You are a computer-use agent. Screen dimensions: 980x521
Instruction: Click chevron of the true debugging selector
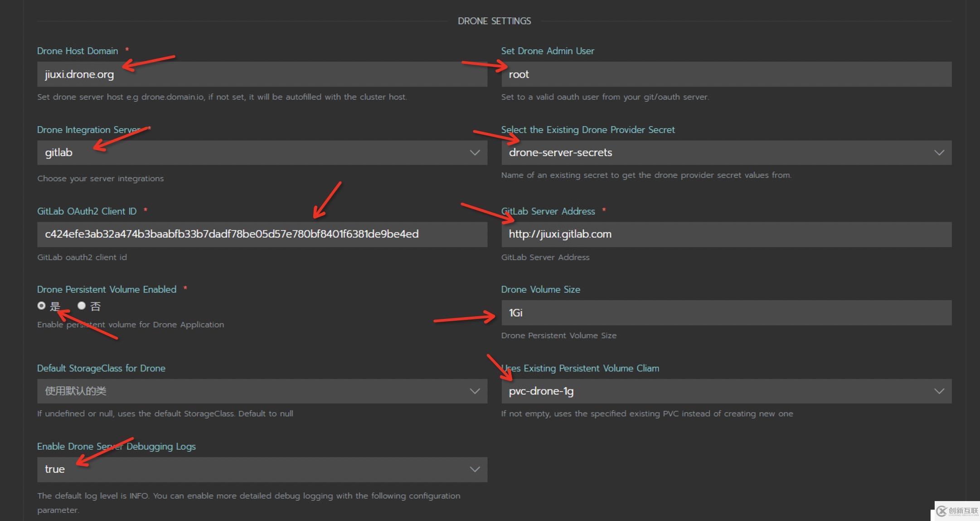pos(475,469)
